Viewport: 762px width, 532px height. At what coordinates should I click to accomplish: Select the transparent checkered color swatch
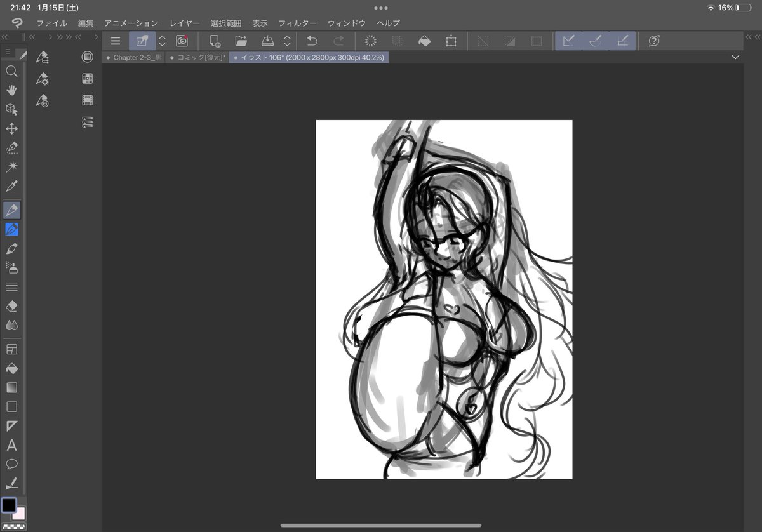pyautogui.click(x=13, y=526)
